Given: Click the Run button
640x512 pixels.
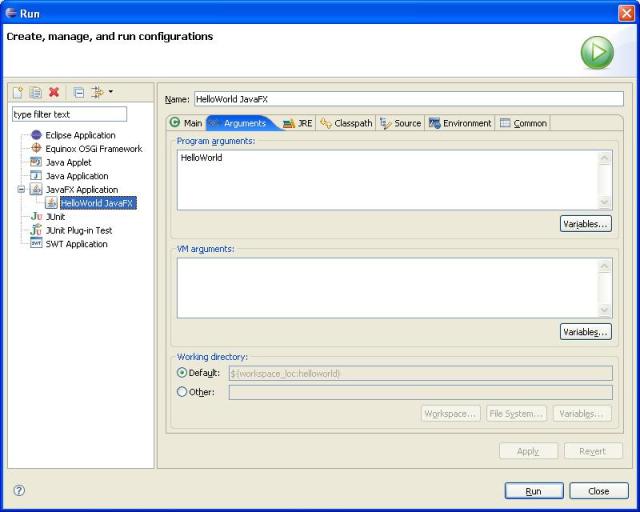Looking at the screenshot, I should coord(534,491).
